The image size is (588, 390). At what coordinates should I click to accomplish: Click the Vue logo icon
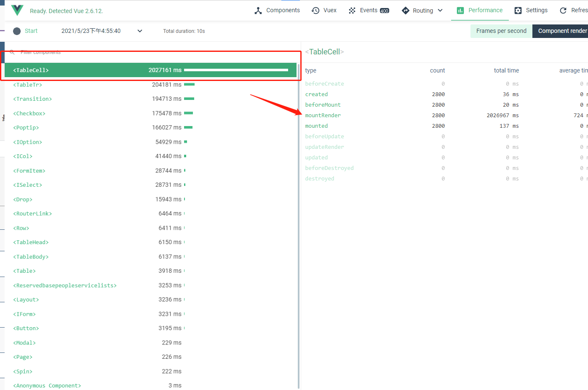17,10
